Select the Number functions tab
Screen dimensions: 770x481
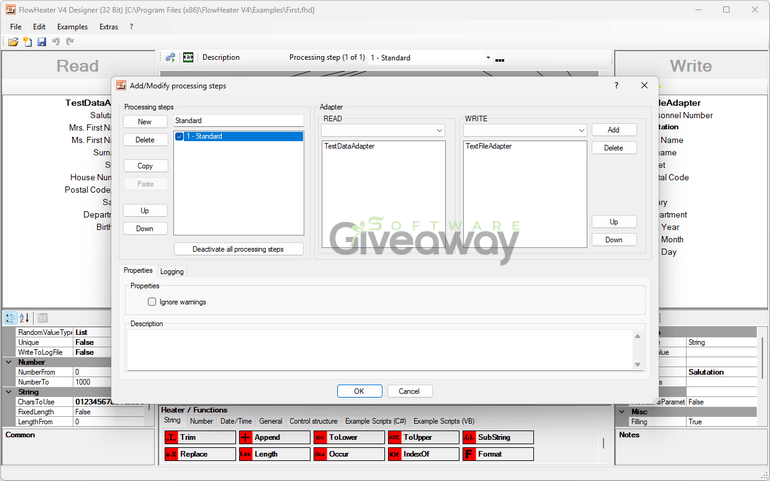(201, 421)
